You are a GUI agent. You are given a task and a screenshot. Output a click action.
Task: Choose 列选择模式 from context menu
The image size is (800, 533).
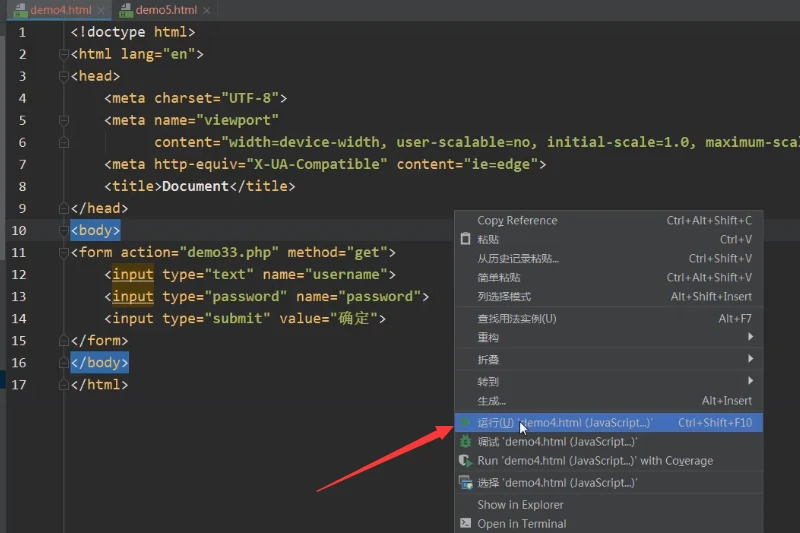click(x=609, y=296)
